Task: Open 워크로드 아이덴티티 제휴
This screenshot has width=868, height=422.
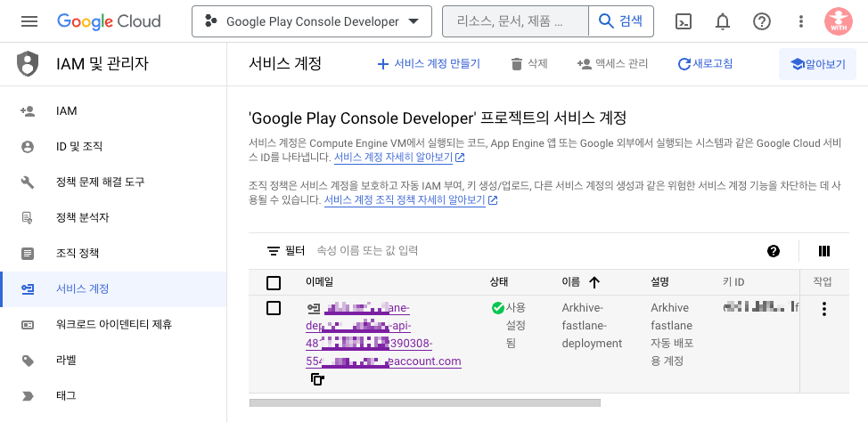Action: click(113, 324)
